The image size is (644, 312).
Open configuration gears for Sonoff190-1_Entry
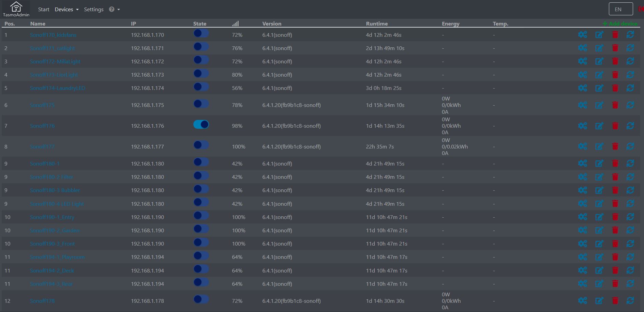582,217
